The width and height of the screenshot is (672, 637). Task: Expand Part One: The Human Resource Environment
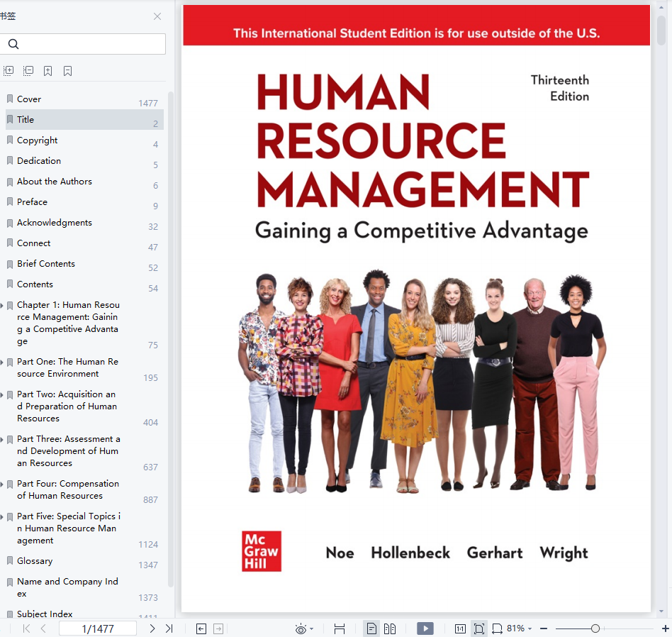[1, 362]
